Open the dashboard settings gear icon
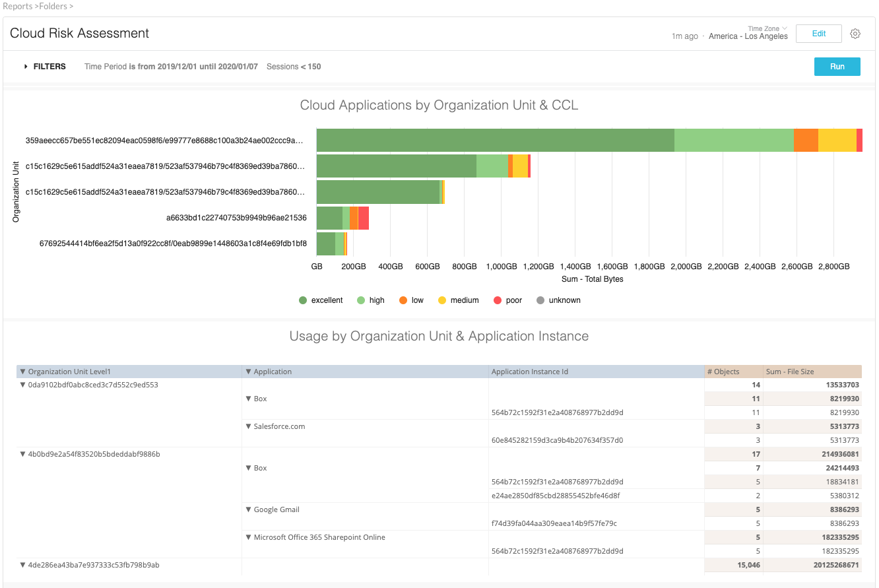879x588 pixels. [855, 34]
